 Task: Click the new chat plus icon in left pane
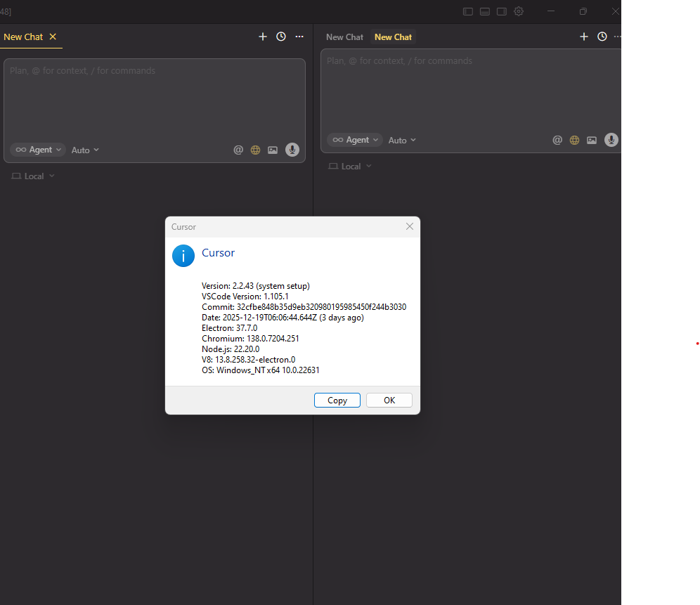coord(263,37)
